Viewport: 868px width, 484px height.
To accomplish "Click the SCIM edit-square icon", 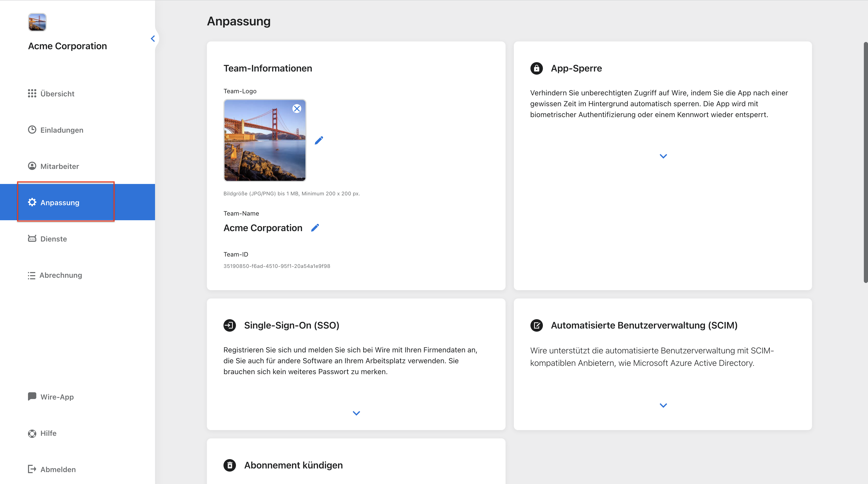I will pos(536,325).
